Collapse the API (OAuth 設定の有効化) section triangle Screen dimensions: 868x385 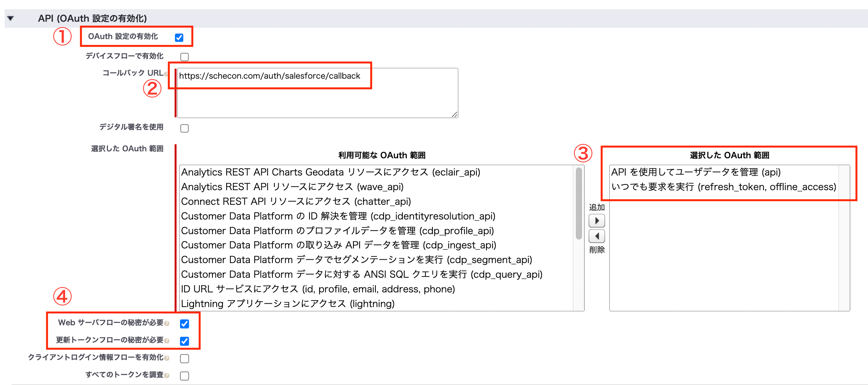point(11,18)
